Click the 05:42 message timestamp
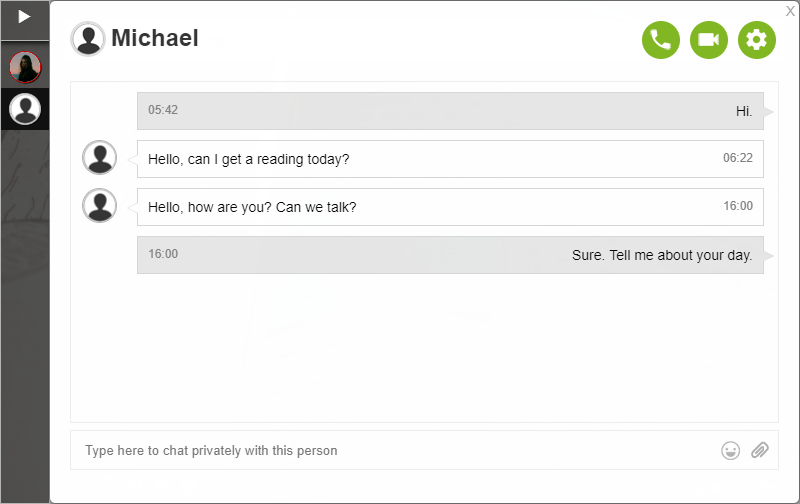Image resolution: width=800 pixels, height=504 pixels. tap(163, 110)
